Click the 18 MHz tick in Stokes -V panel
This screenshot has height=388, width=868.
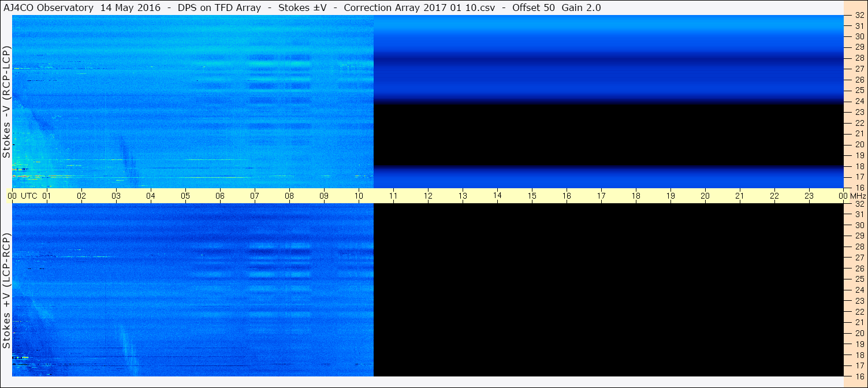point(859,166)
